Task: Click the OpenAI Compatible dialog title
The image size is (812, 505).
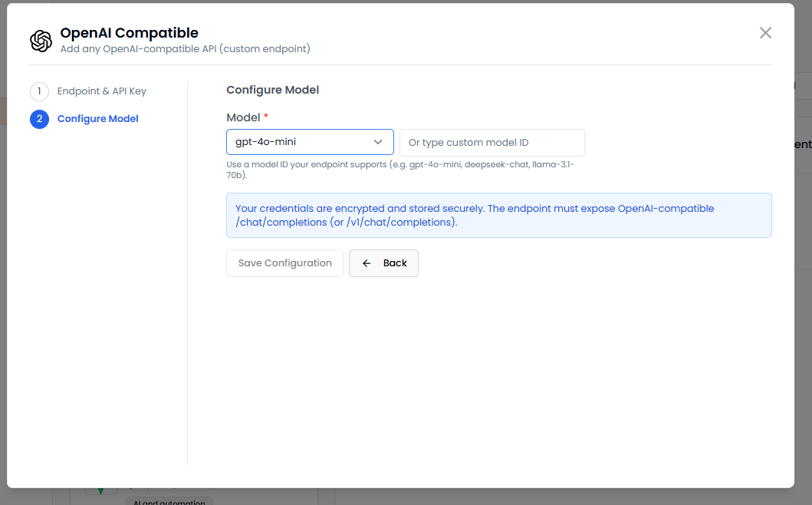Action: coord(129,33)
